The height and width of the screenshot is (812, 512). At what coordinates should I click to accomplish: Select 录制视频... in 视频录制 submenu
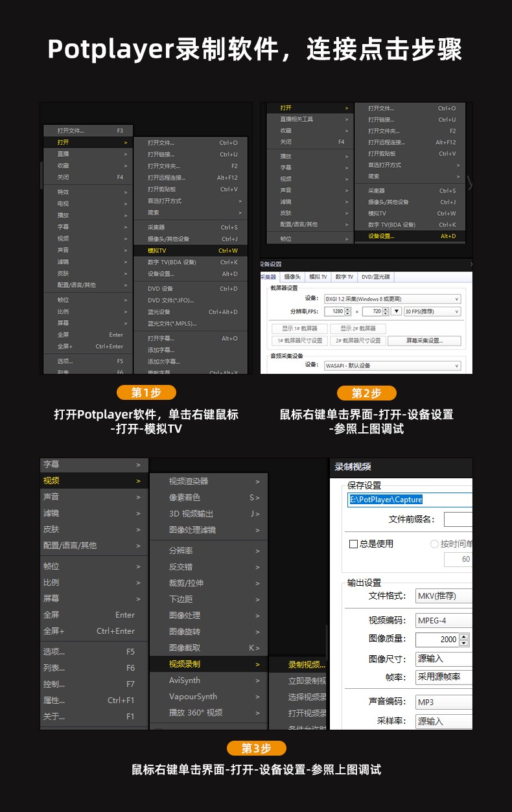[x=299, y=665]
